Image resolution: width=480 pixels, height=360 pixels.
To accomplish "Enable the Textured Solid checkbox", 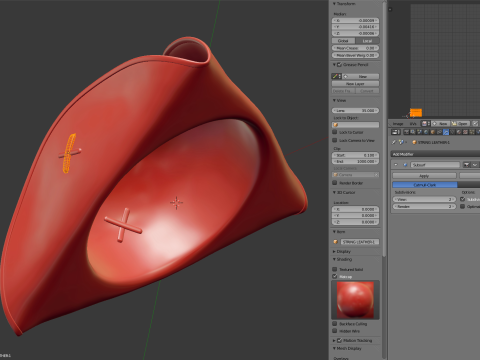I will click(x=335, y=269).
